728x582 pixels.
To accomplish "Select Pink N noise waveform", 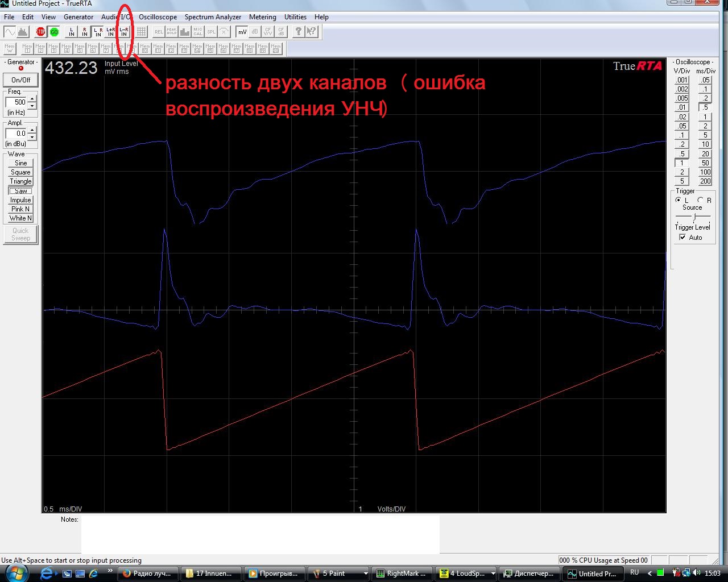I will point(20,209).
